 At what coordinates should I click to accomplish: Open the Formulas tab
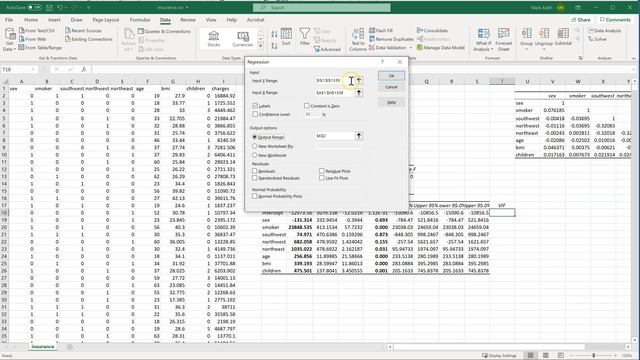tap(140, 20)
